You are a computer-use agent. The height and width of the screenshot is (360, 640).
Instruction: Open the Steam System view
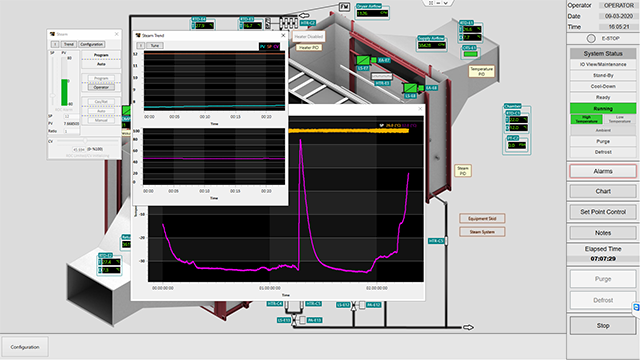tap(482, 232)
